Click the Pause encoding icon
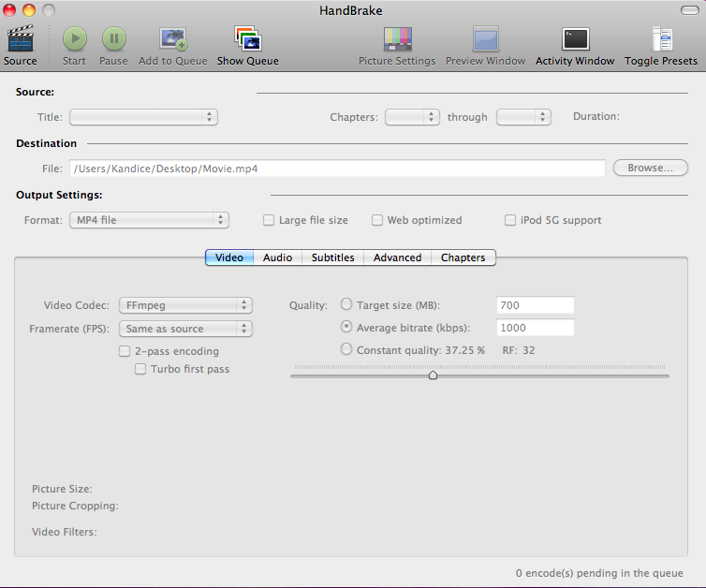The image size is (706, 588). (114, 38)
